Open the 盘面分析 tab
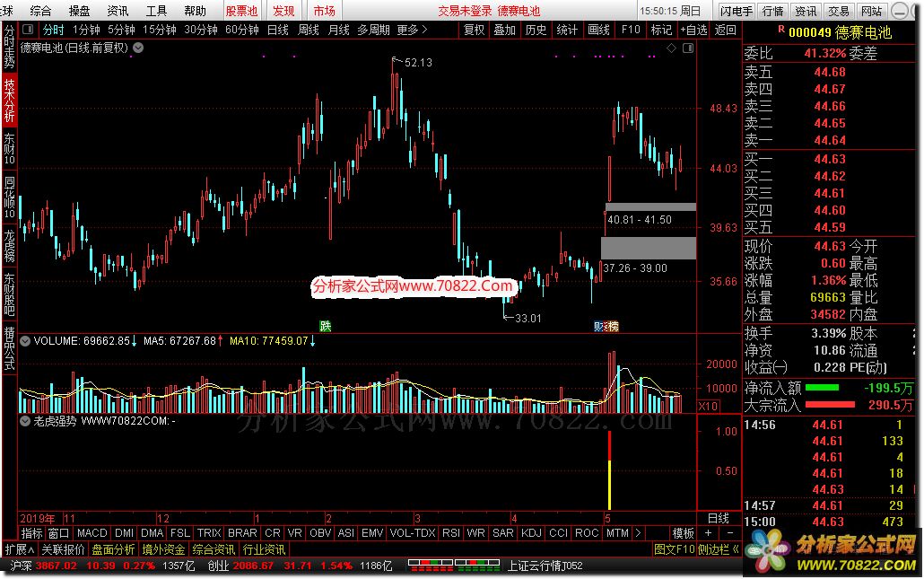Image resolution: width=924 pixels, height=579 pixels. tap(113, 549)
